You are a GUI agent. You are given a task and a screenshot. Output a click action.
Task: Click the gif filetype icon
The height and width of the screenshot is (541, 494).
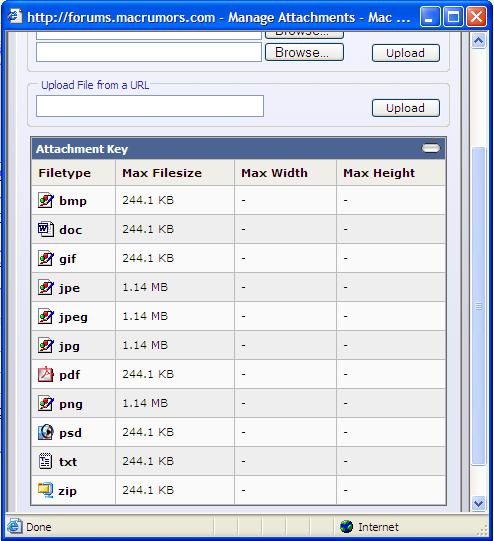click(x=46, y=258)
